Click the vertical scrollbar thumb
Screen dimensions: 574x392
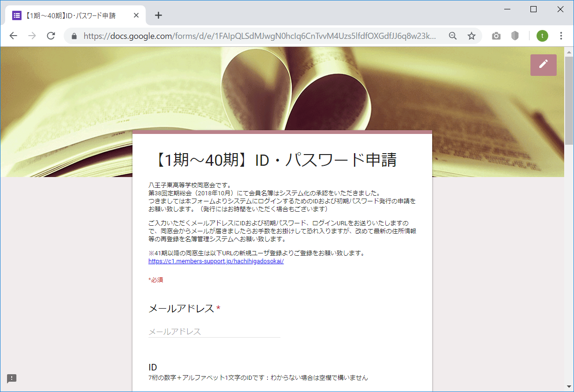(569, 101)
